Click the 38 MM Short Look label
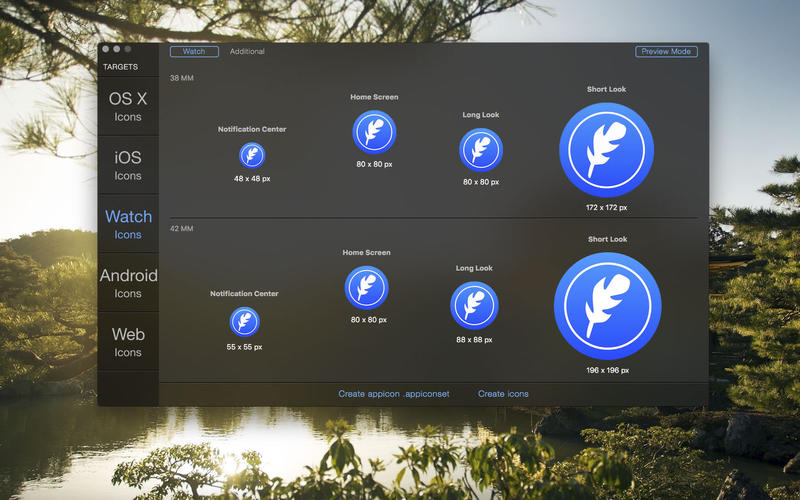The width and height of the screenshot is (800, 500). (x=606, y=89)
